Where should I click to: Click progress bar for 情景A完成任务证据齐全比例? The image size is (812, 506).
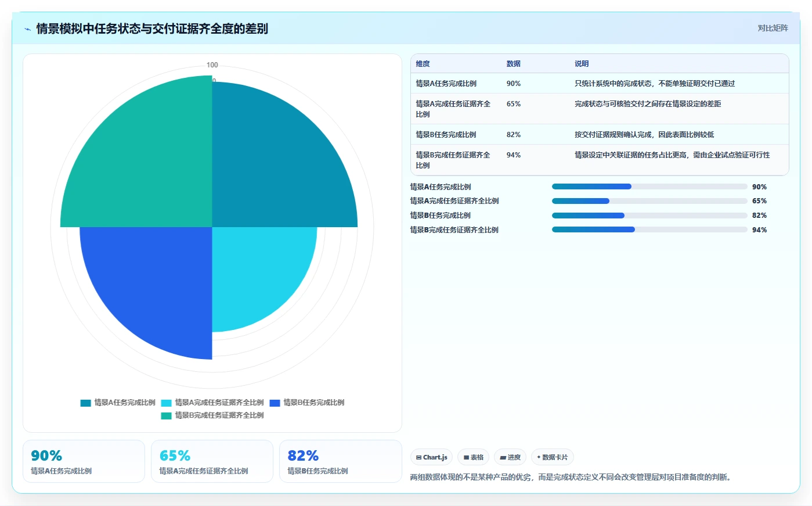[649, 201]
